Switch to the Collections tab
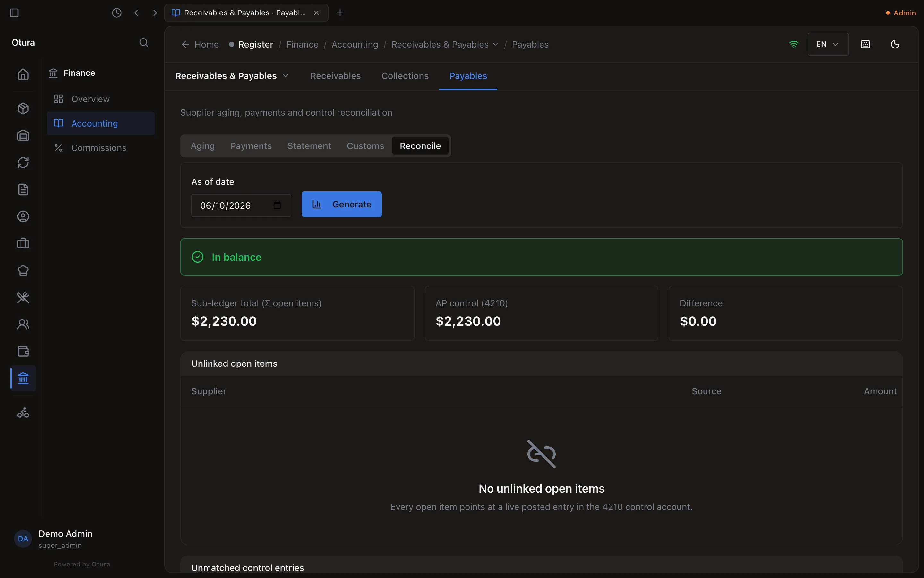The width and height of the screenshot is (924, 578). (x=405, y=76)
